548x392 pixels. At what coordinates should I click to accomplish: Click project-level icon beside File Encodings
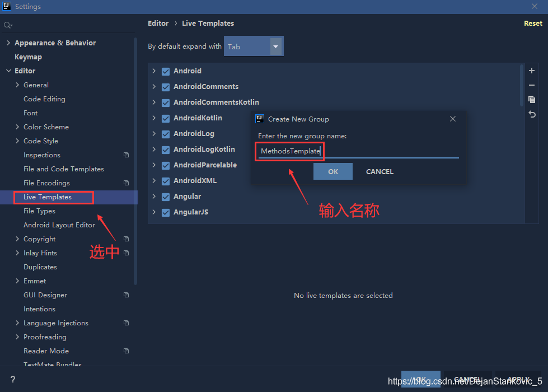[x=126, y=183]
